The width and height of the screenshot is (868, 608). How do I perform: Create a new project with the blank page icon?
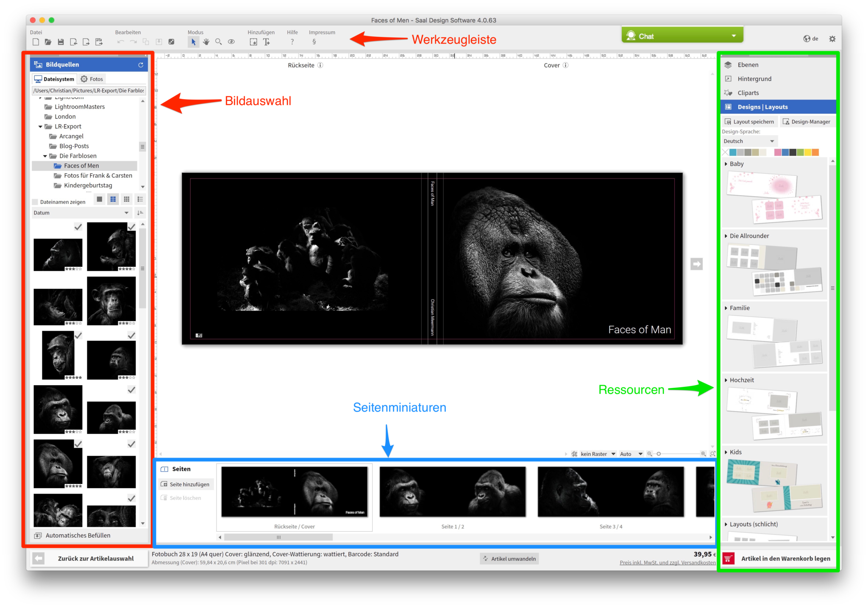[x=36, y=42]
